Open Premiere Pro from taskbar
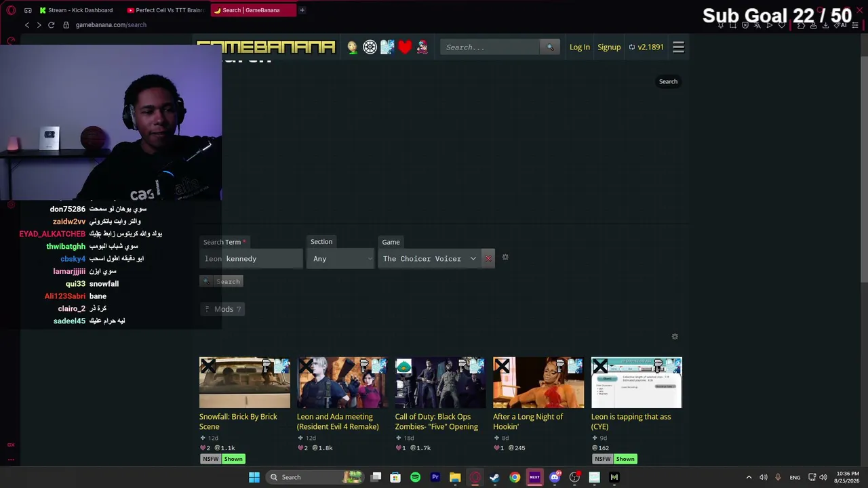 click(435, 477)
